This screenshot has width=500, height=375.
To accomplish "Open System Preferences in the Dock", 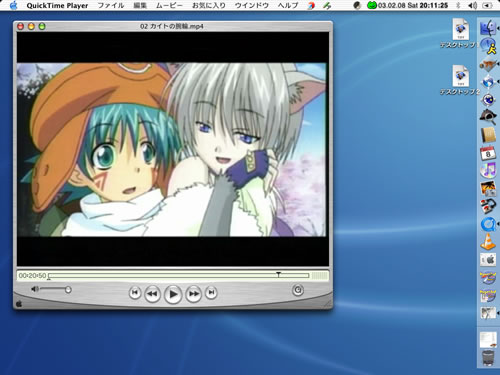I will (488, 260).
